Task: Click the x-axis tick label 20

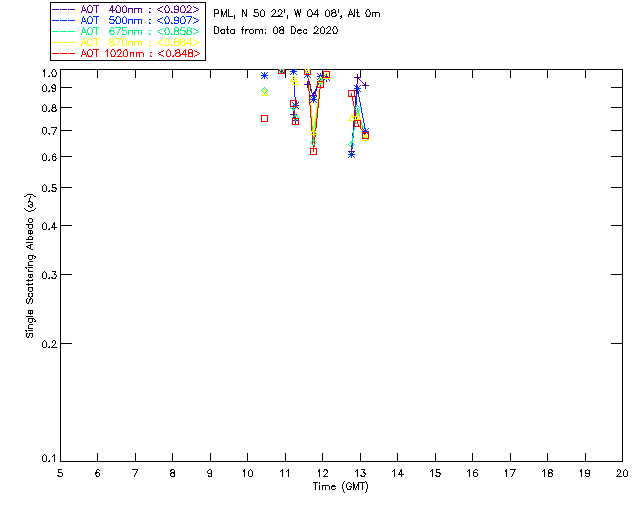Action: pyautogui.click(x=622, y=472)
